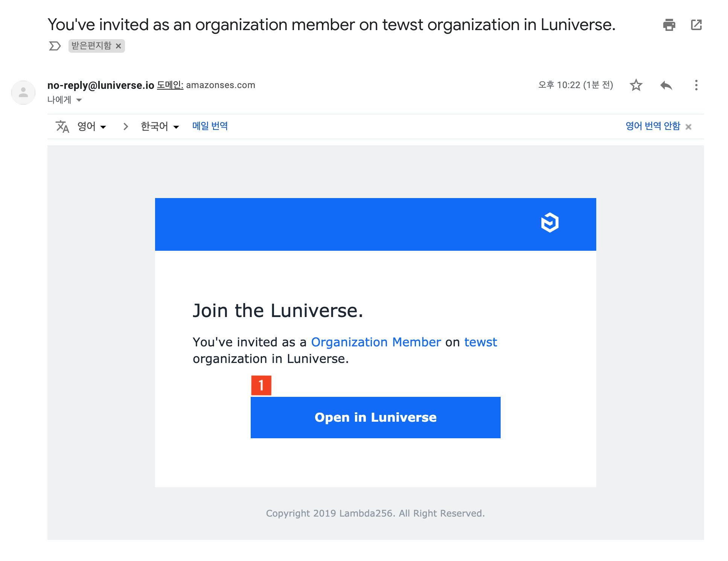Click the email subject line
Image resolution: width=728 pixels, height=561 pixels.
click(x=331, y=25)
